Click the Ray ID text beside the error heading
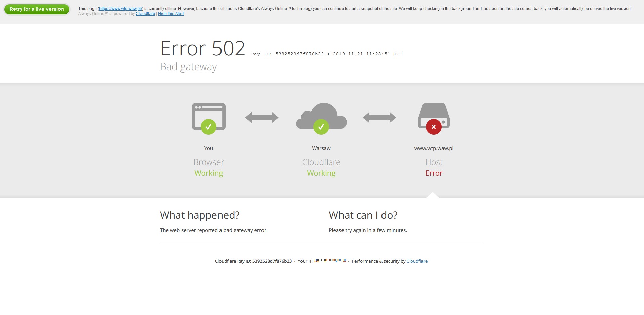Screen dimensions: 644x315 click(287, 54)
